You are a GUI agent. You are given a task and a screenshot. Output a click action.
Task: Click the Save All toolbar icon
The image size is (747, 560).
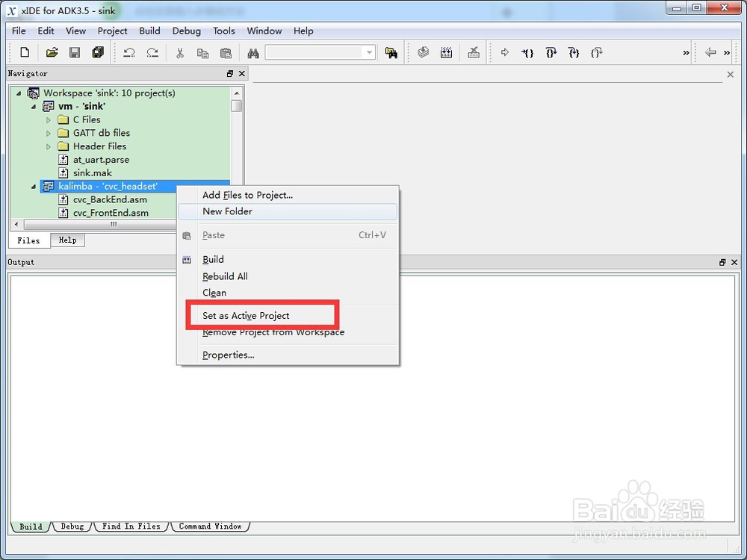click(x=98, y=52)
